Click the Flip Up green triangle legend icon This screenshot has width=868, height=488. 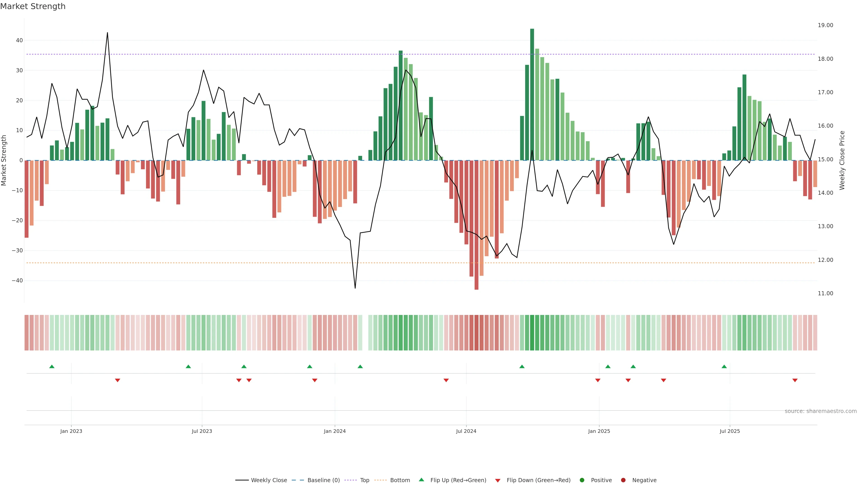[x=421, y=480]
